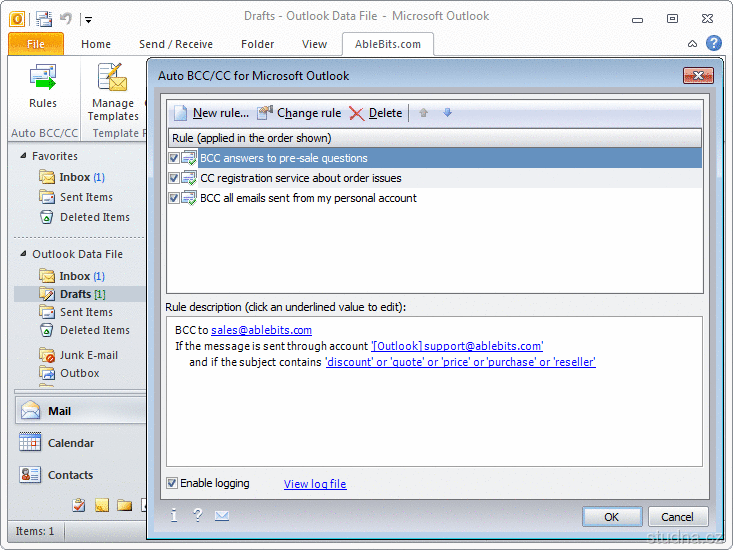Open the View log file link

315,484
